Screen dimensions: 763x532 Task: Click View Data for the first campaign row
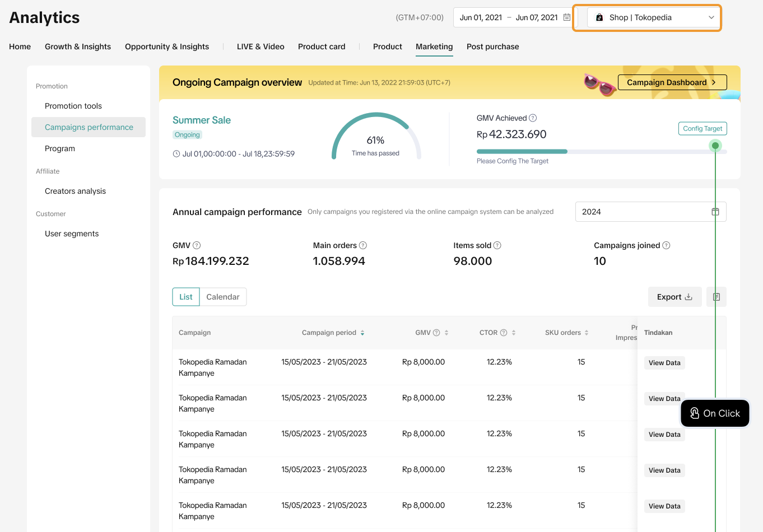click(x=664, y=363)
